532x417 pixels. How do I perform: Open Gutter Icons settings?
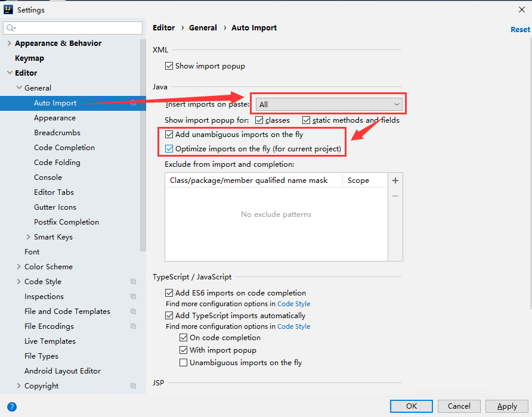point(55,207)
